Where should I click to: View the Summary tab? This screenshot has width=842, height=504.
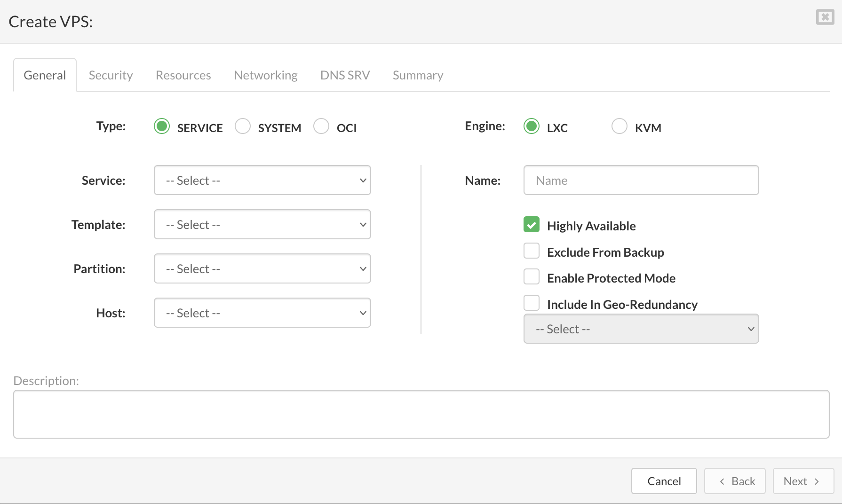[x=418, y=75]
